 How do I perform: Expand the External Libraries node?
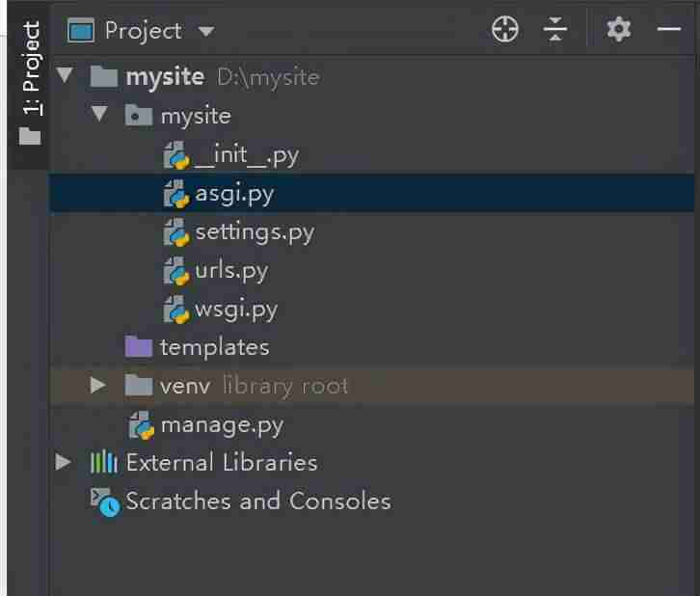pyautogui.click(x=63, y=462)
